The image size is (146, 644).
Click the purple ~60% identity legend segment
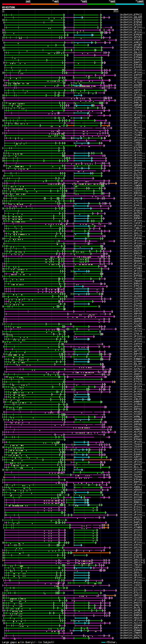coord(73,4)
